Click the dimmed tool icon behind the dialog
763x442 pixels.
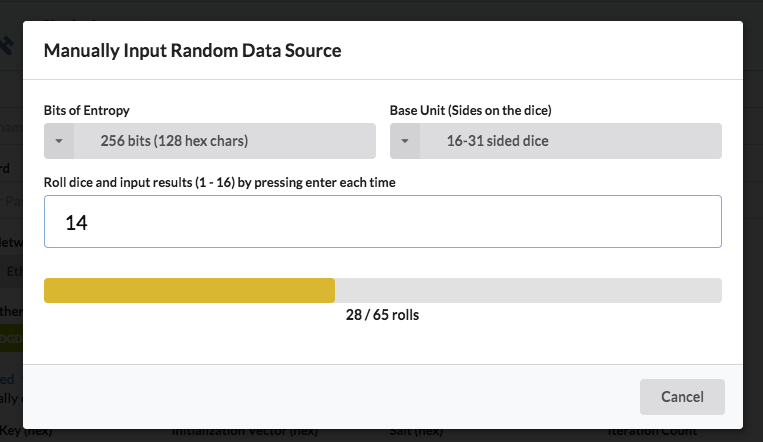pos(8,44)
